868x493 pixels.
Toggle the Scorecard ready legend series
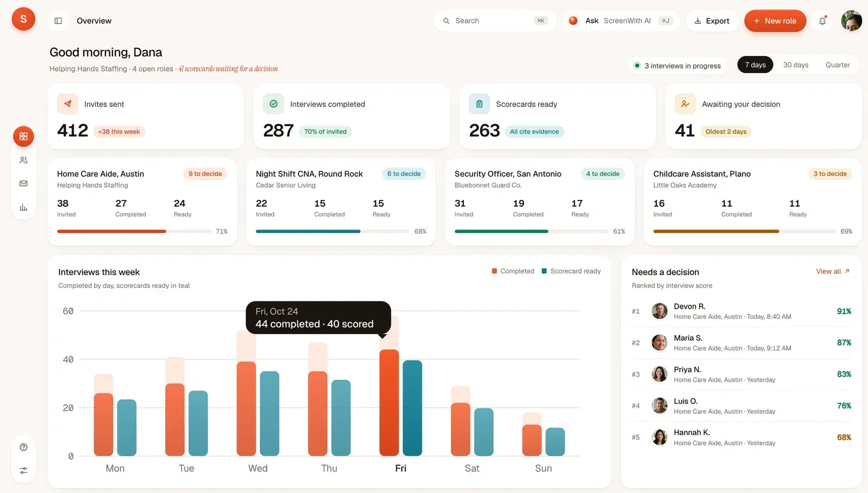tap(571, 271)
